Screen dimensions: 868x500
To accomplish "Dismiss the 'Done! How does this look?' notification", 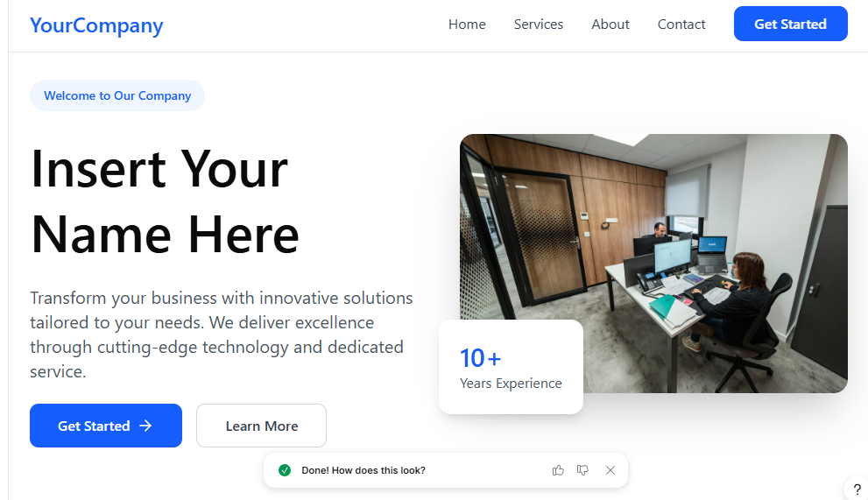I will click(x=610, y=470).
